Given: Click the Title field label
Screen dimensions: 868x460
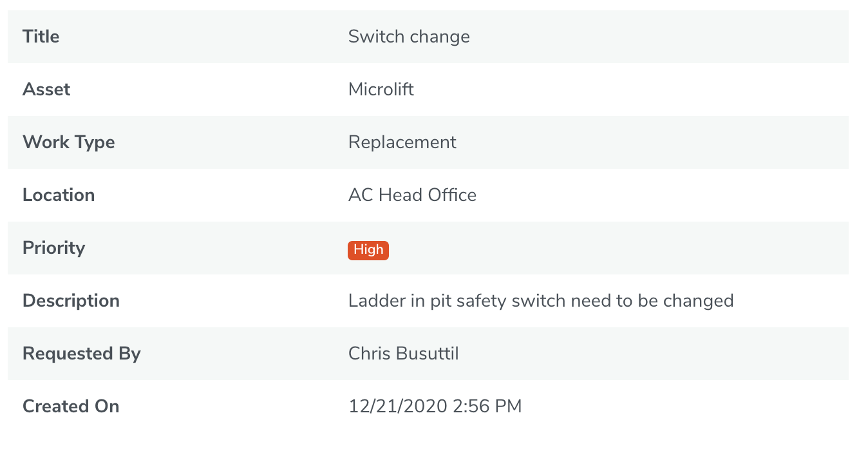Looking at the screenshot, I should [41, 37].
